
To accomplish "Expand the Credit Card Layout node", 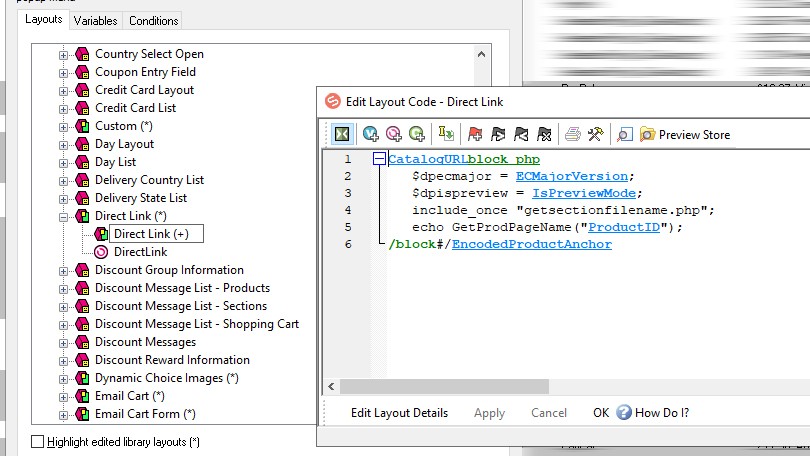I will (x=64, y=90).
